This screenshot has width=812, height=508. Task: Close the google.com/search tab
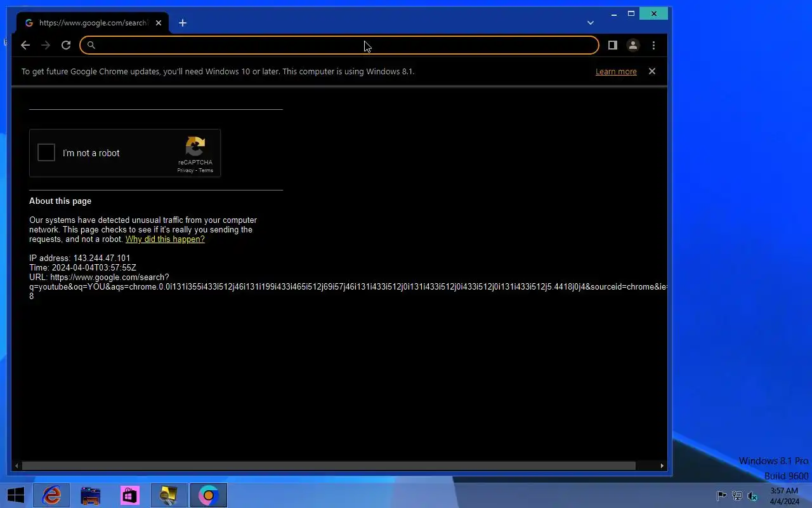pyautogui.click(x=159, y=23)
